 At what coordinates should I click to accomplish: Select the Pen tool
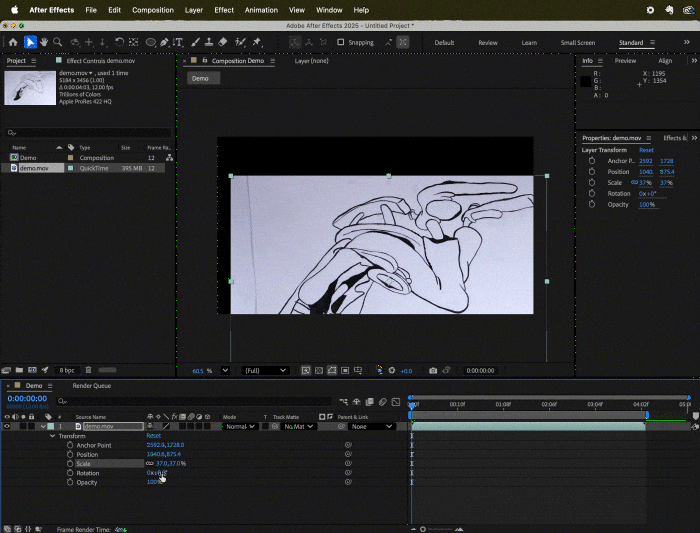(164, 42)
